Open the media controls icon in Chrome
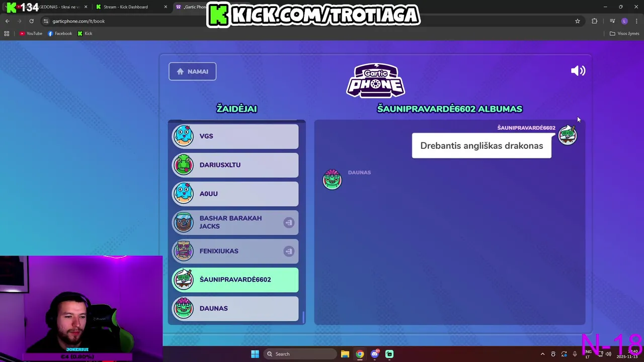The height and width of the screenshot is (362, 644). click(x=612, y=21)
